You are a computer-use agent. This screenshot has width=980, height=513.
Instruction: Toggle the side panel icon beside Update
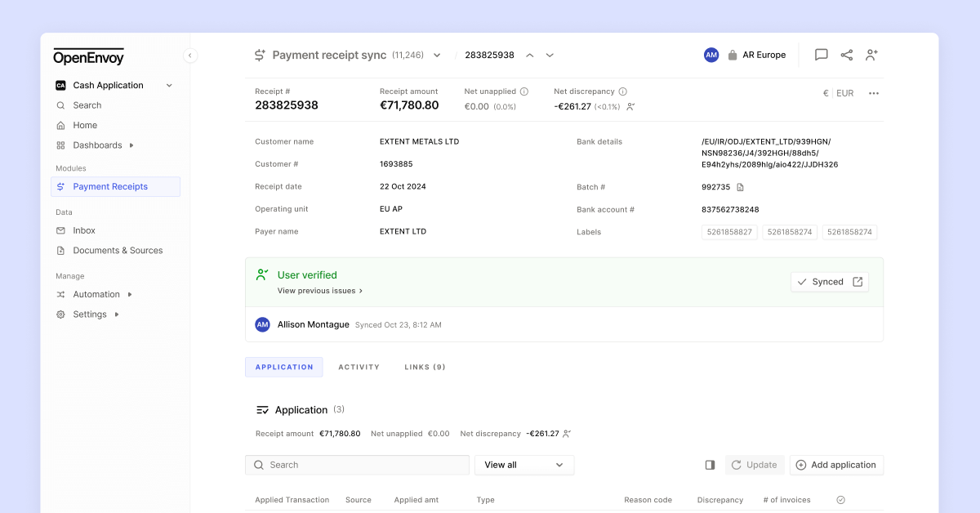tap(710, 464)
